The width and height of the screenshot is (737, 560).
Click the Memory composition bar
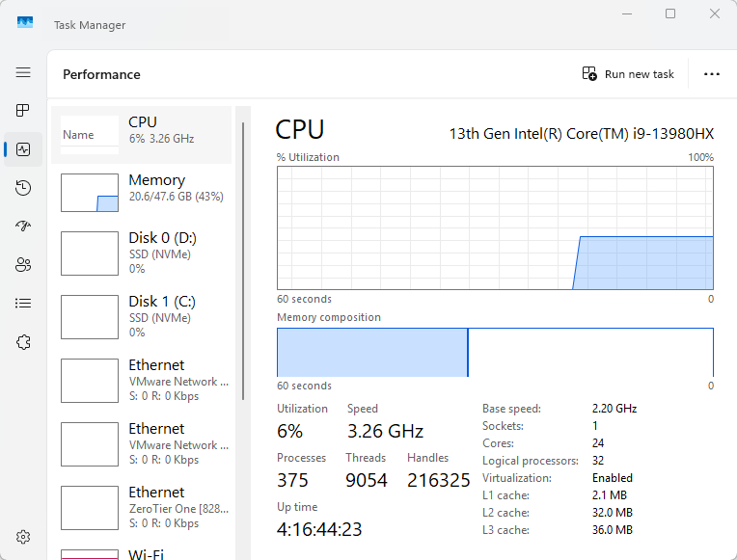[495, 353]
